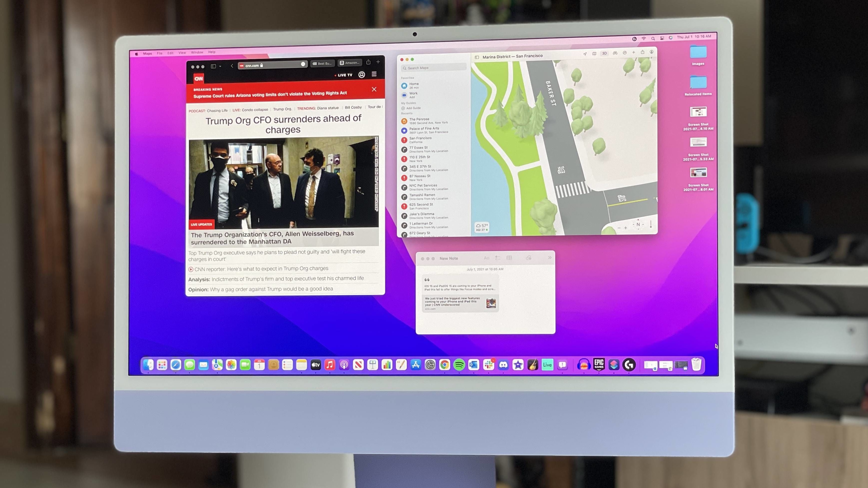The height and width of the screenshot is (488, 868).
Task: Open Look Around binoculars in Maps
Action: click(615, 53)
